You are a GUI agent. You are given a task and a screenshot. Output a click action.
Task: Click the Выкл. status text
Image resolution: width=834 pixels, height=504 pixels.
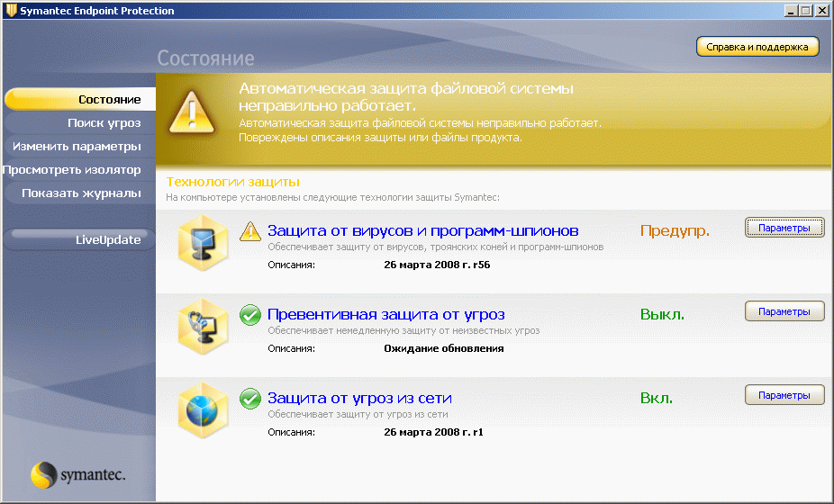click(x=662, y=314)
